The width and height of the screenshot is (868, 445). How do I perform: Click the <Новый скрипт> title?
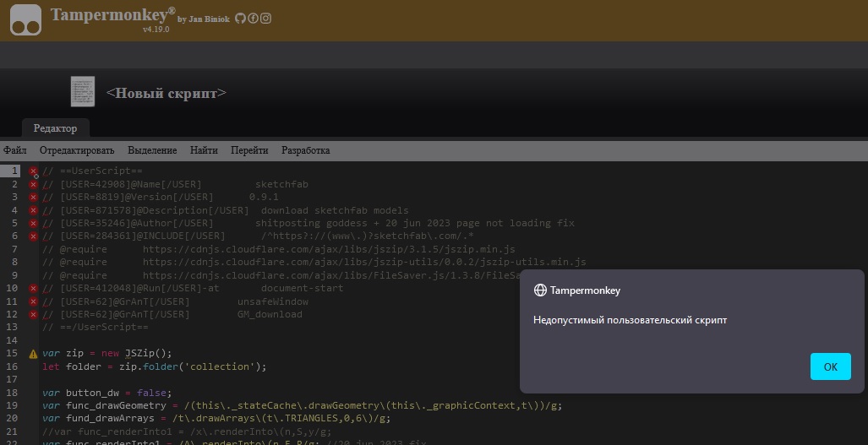coord(166,93)
